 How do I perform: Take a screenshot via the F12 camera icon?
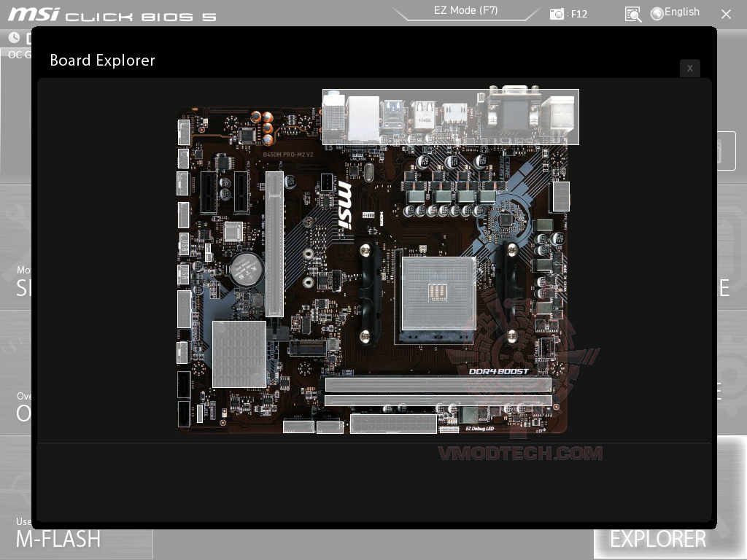(556, 13)
